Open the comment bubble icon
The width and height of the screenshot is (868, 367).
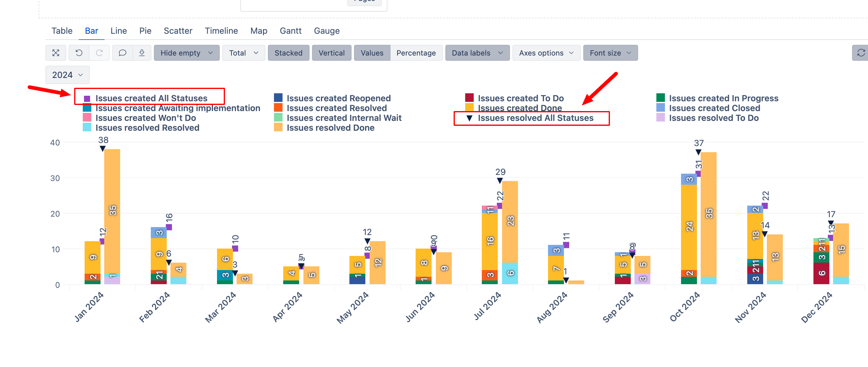click(122, 53)
